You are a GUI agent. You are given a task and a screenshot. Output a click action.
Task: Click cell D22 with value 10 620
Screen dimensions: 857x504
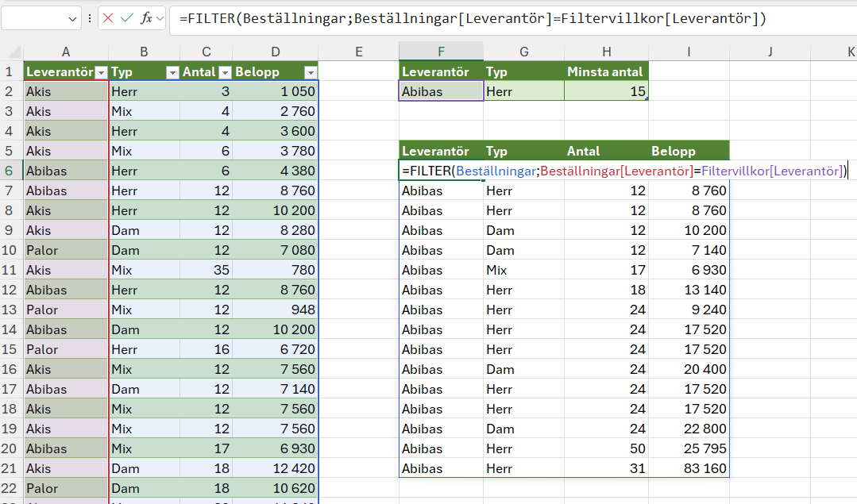[x=276, y=488]
